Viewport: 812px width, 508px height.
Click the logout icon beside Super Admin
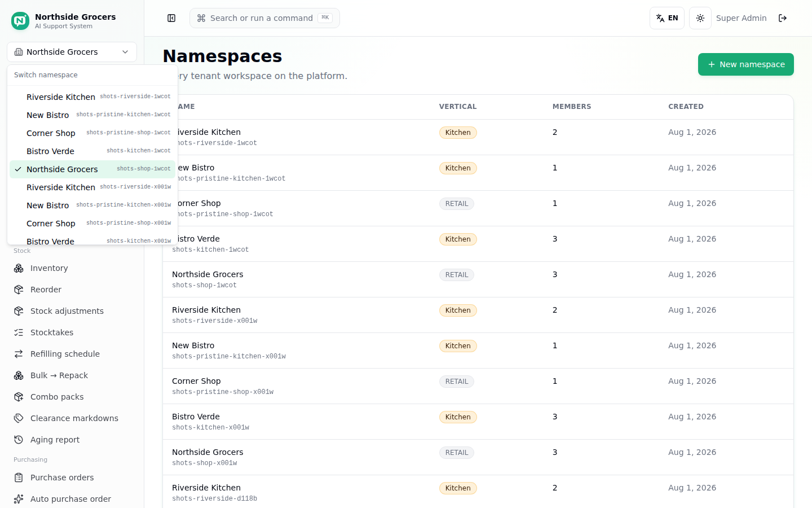[783, 18]
